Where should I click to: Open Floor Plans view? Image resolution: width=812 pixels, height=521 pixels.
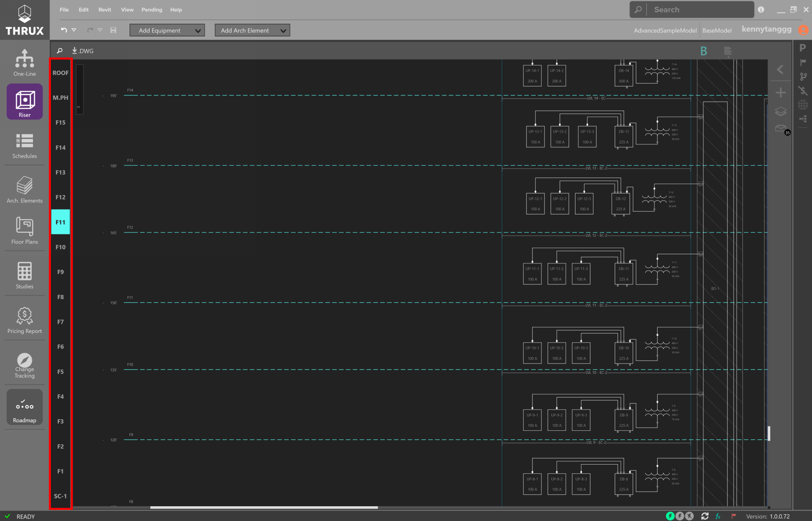(24, 230)
